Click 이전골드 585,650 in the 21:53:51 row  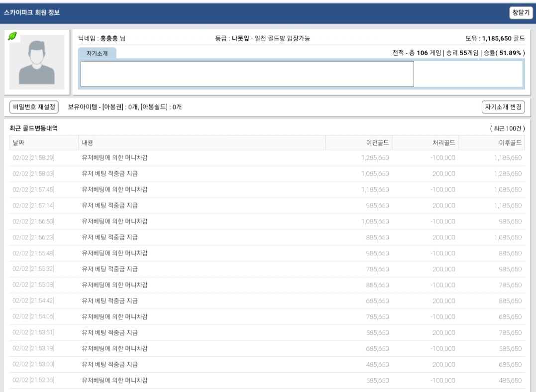(x=377, y=332)
